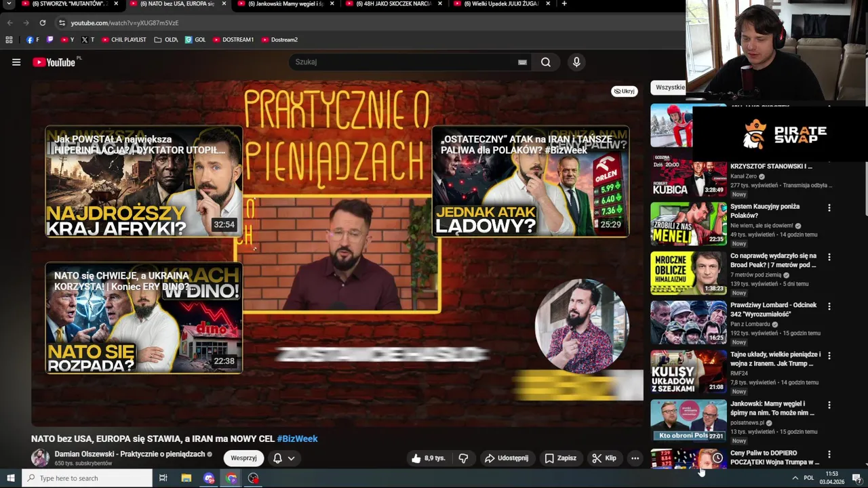This screenshot has height=488, width=868.
Task: Open options menu for Prawdziwy Lombard video
Action: tap(829, 306)
